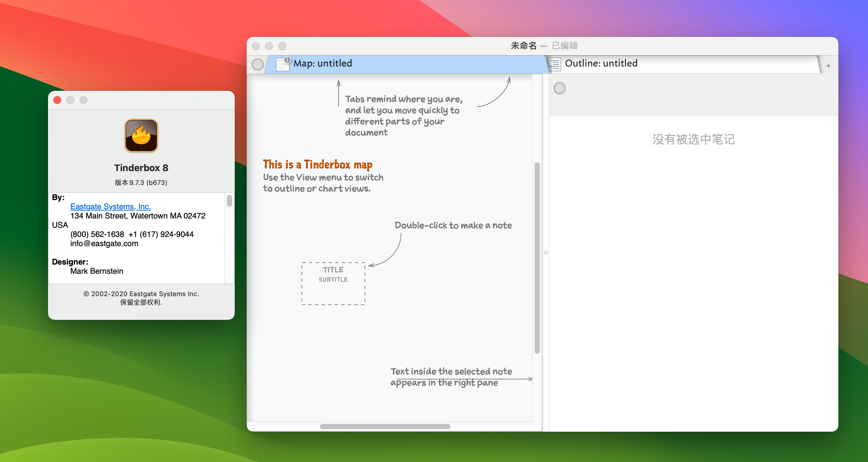Click the 134 Main Street address line

pyautogui.click(x=138, y=216)
